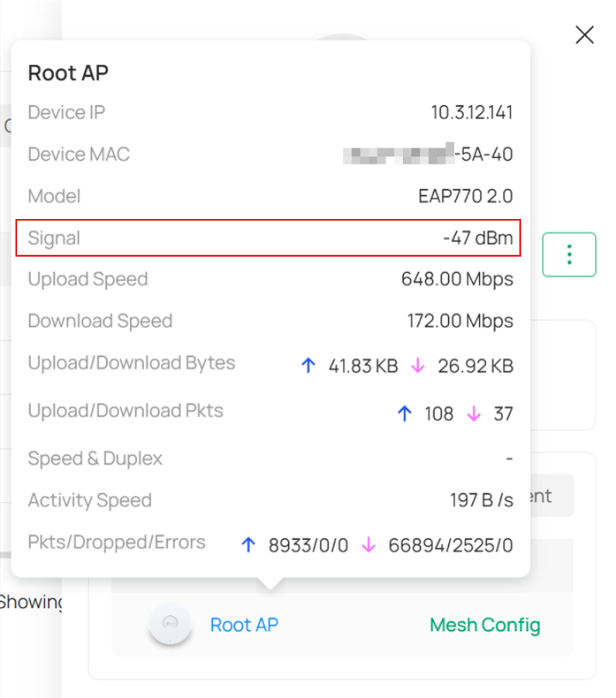The height and width of the screenshot is (698, 616).
Task: Select the Download Speed value 172.00 Mbps
Action: click(x=460, y=321)
